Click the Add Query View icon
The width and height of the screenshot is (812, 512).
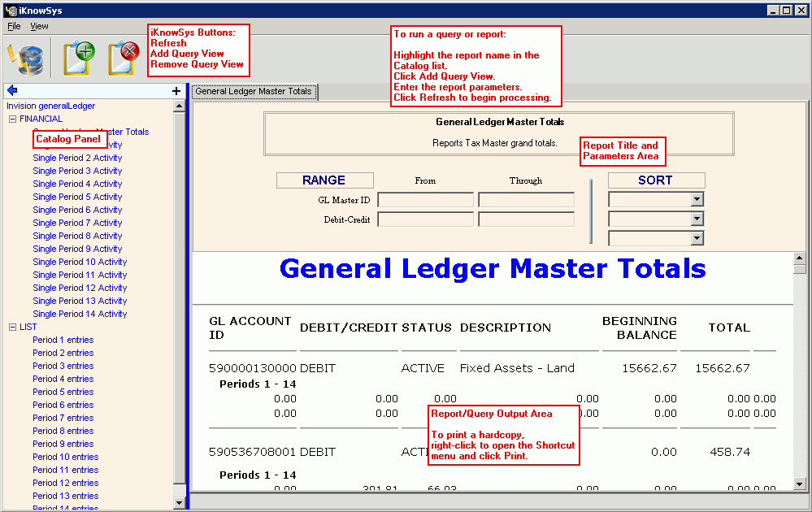80,59
